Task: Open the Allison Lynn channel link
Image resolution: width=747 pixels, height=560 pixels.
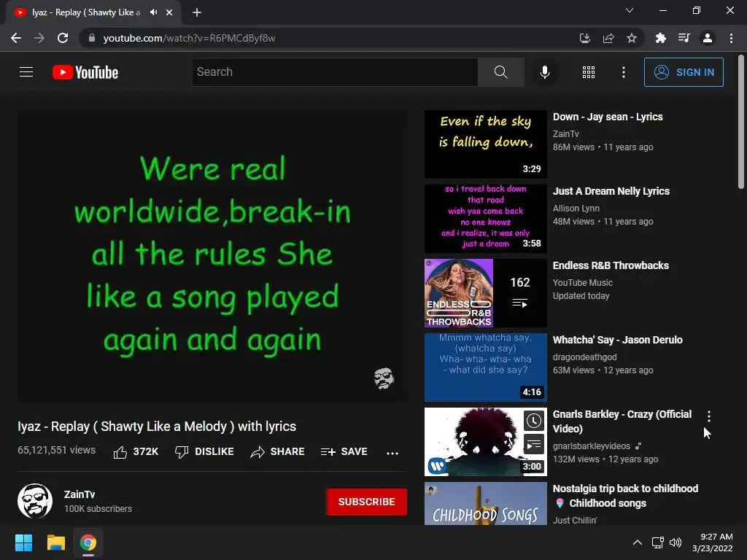Action: (x=576, y=208)
